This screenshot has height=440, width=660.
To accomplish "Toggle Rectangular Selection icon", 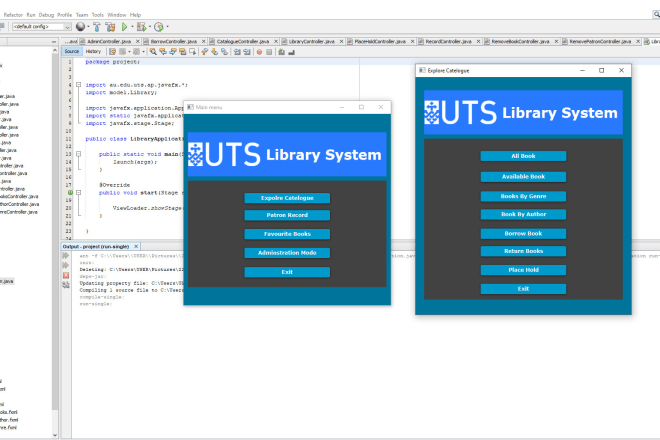I will pos(193,52).
